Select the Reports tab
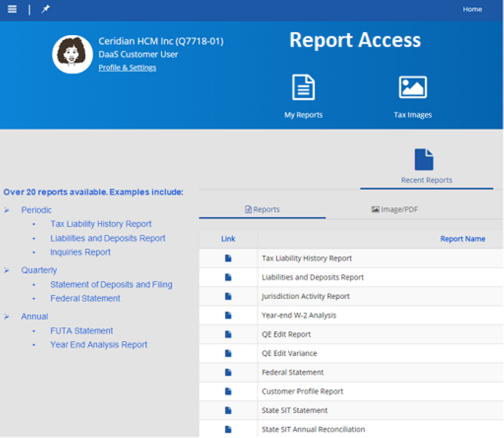 [262, 209]
